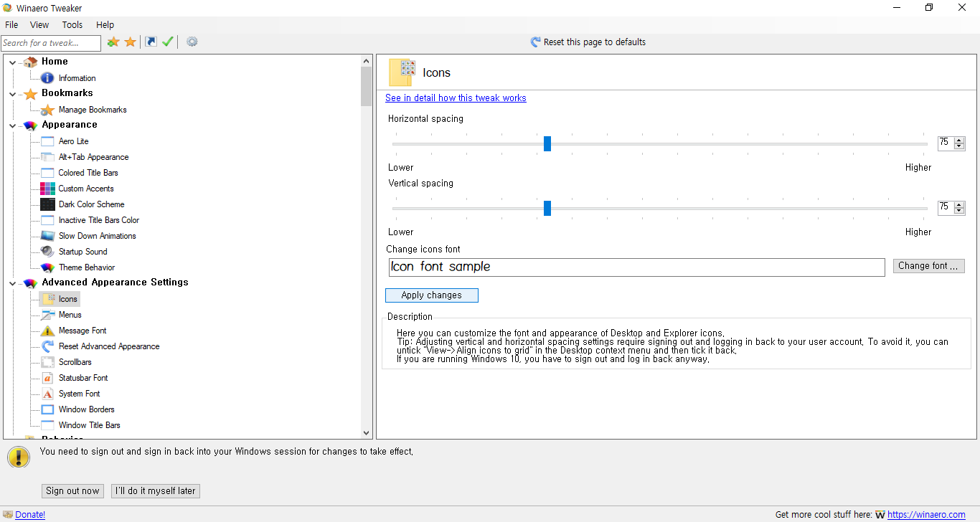The image size is (980, 522).
Task: Click the Inactive Title Bars Color icon
Action: click(x=47, y=220)
